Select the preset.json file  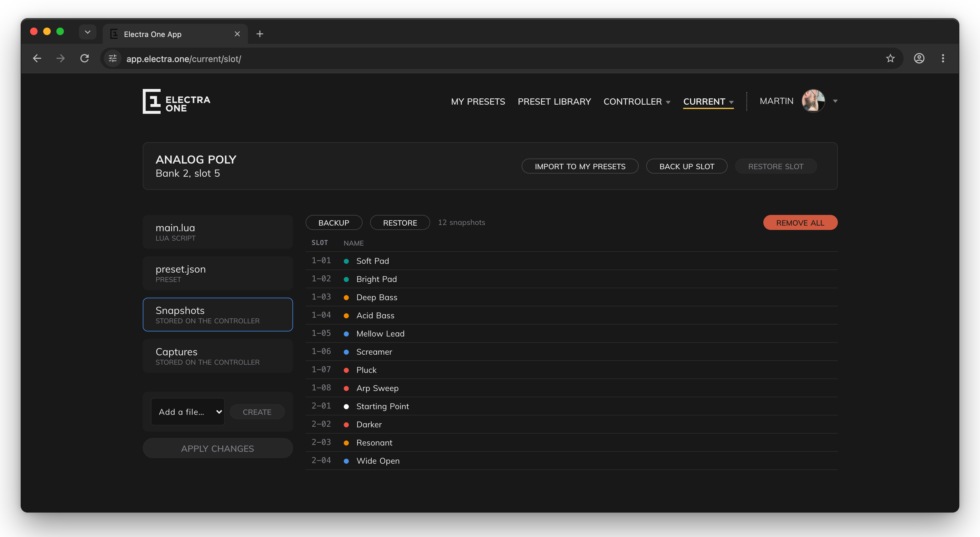218,273
